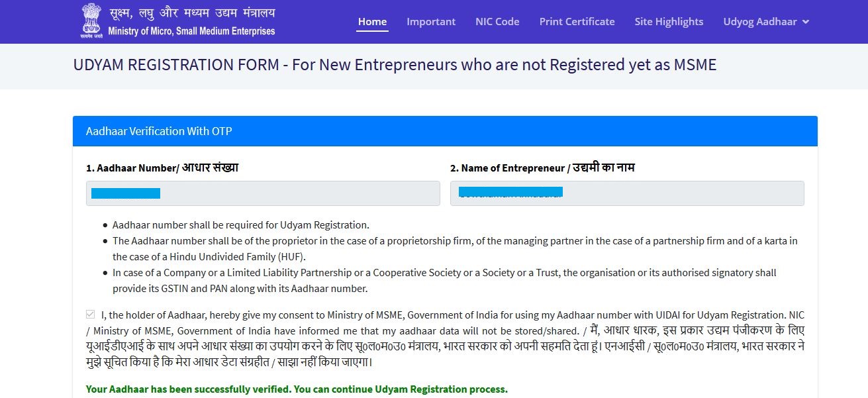The height and width of the screenshot is (398, 868).
Task: Open the NIC Code page
Action: click(x=497, y=21)
